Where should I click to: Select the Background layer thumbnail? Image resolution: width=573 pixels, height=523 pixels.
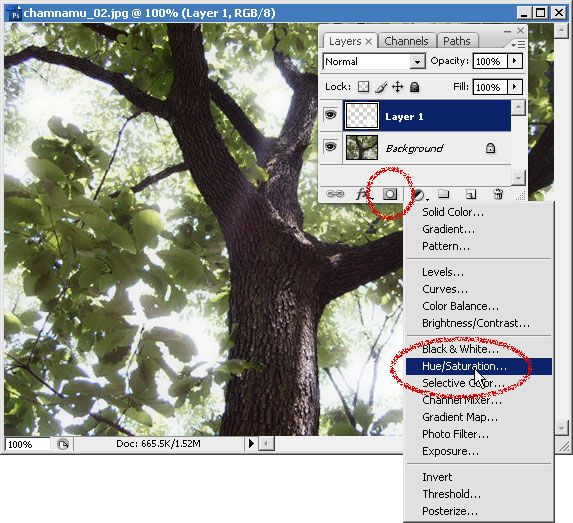click(x=362, y=147)
